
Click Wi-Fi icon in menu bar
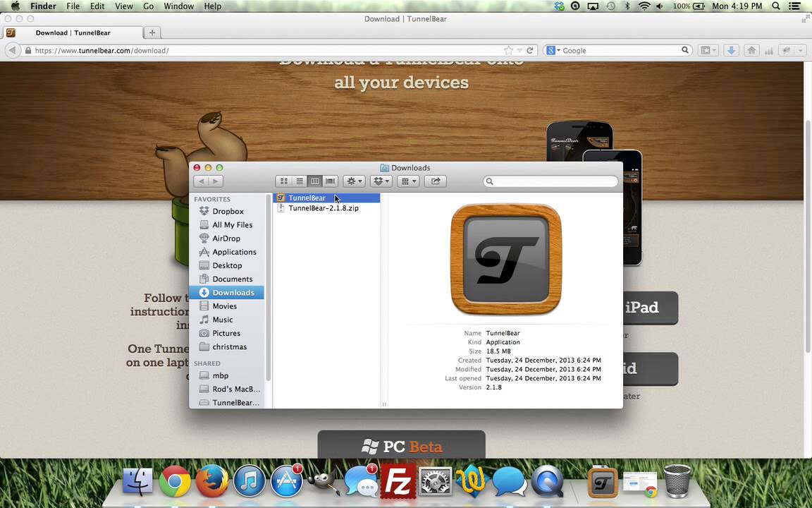point(644,6)
